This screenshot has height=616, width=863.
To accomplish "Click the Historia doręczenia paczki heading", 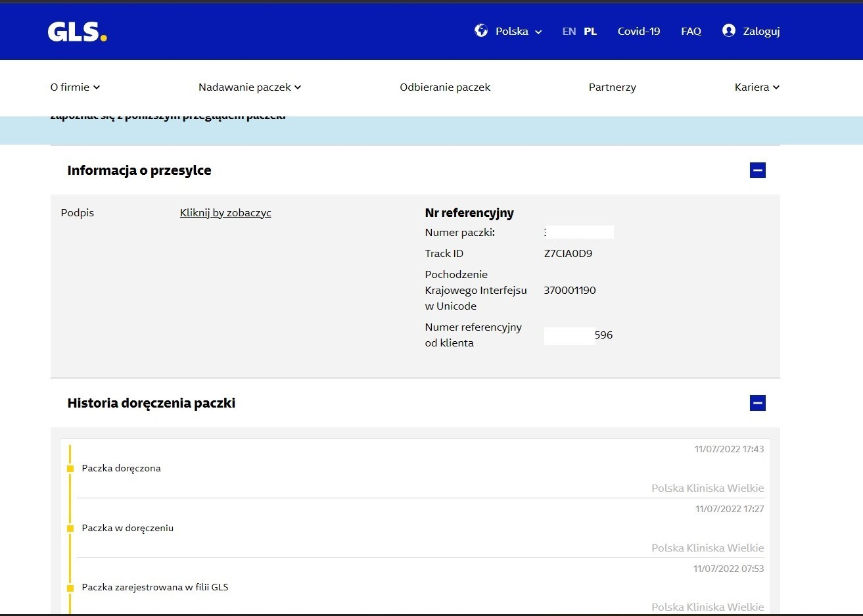I will 151,403.
